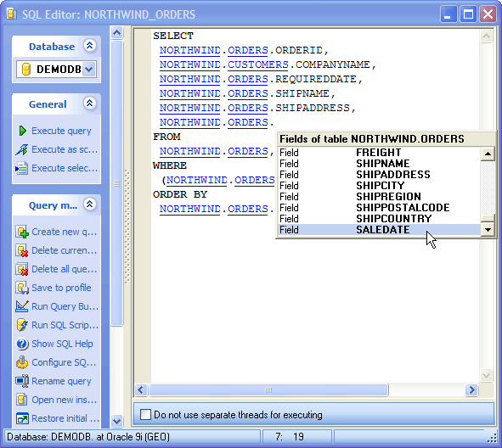Choose SHIPNAME from fields list
This screenshot has width=502, height=448.
point(380,164)
